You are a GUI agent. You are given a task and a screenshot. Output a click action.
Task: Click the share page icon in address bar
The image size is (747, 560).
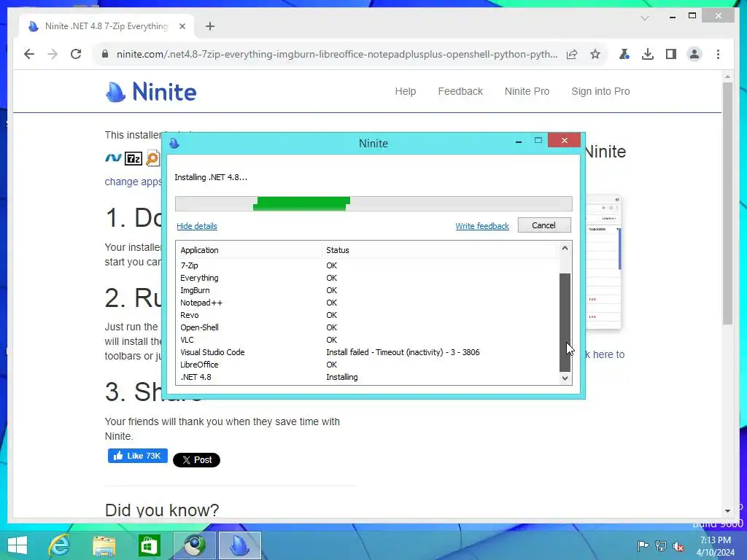572,54
